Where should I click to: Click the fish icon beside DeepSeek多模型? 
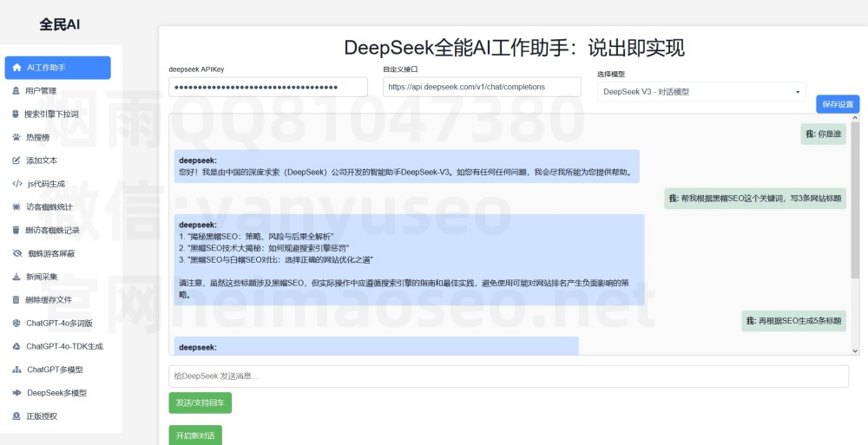(x=16, y=393)
